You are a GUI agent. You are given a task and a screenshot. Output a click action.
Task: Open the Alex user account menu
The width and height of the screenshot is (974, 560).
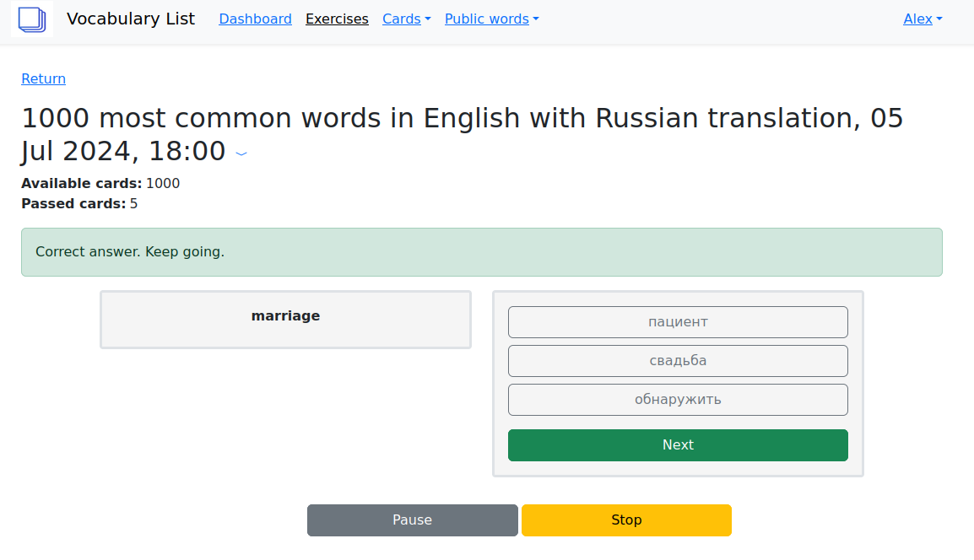tap(922, 19)
